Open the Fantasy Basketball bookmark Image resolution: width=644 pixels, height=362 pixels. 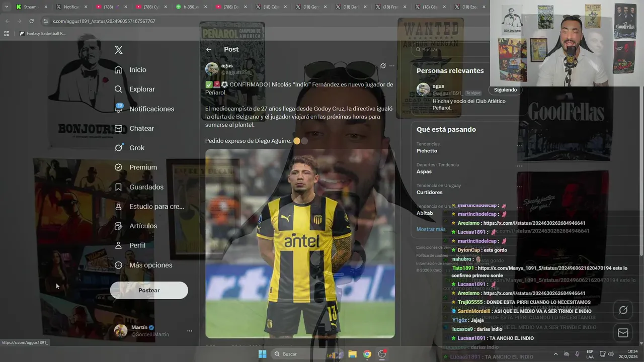[42, 34]
